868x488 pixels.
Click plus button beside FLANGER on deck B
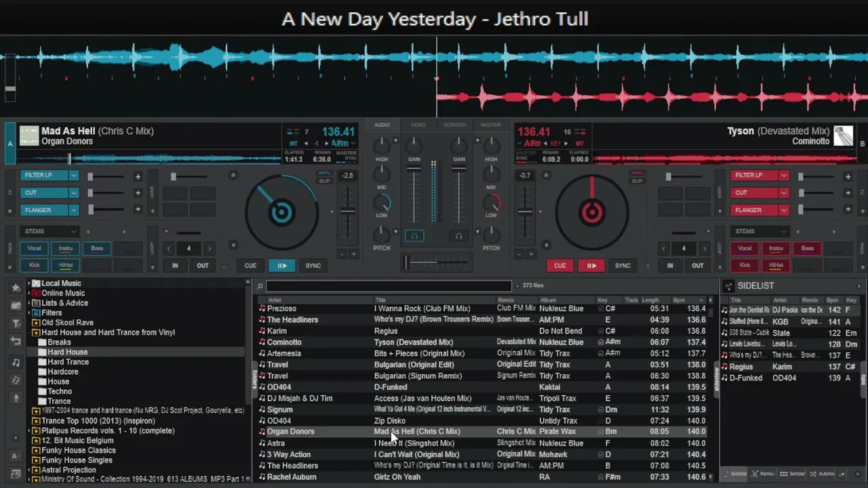(x=848, y=209)
